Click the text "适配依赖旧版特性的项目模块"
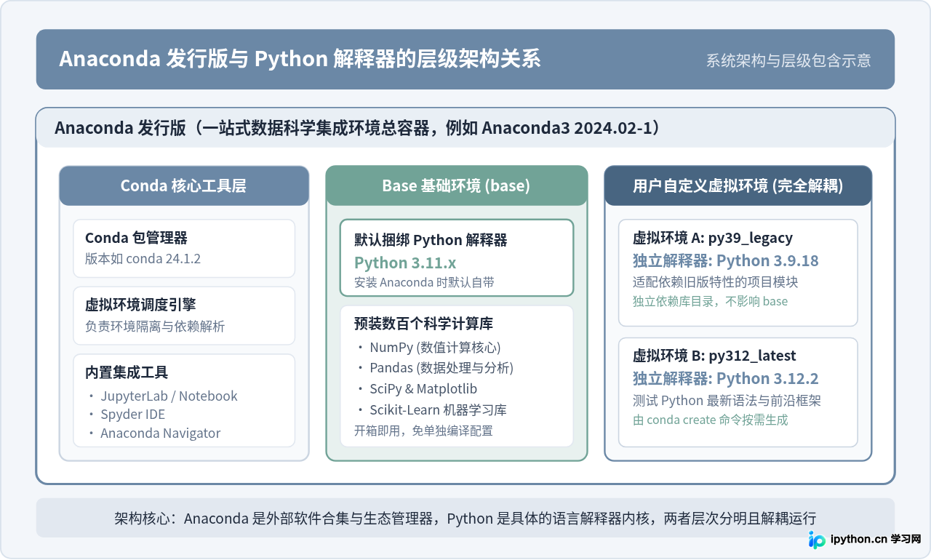931x560 pixels. (716, 282)
